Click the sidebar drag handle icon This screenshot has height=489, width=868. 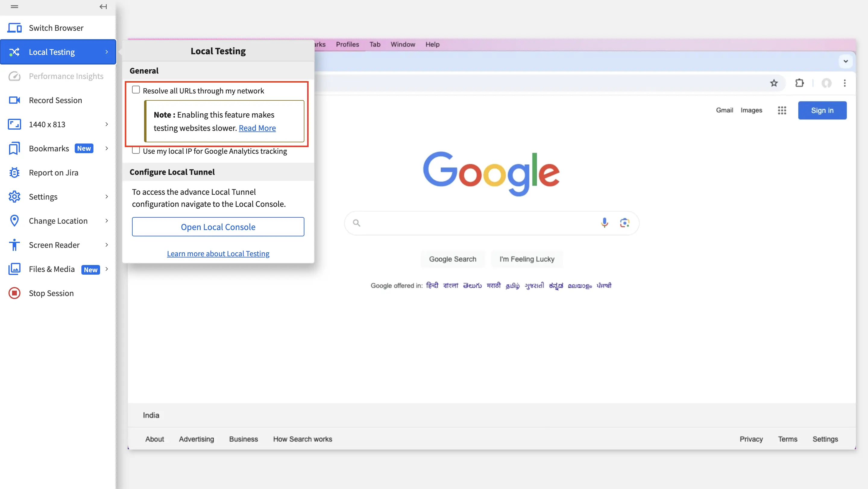click(x=14, y=6)
